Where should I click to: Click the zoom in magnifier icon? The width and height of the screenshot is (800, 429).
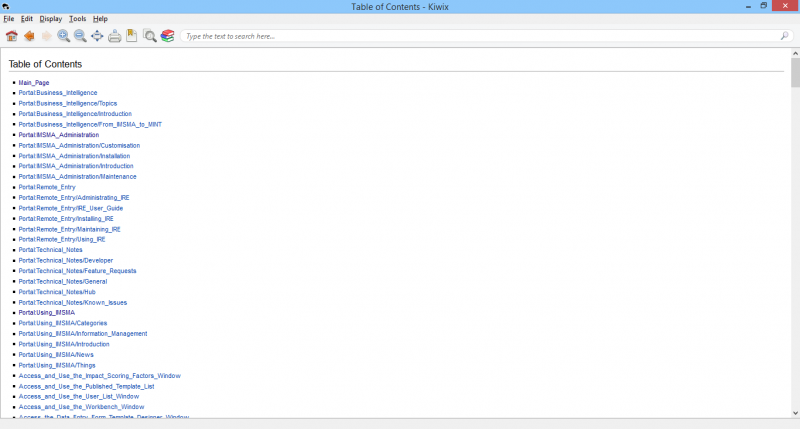point(63,36)
